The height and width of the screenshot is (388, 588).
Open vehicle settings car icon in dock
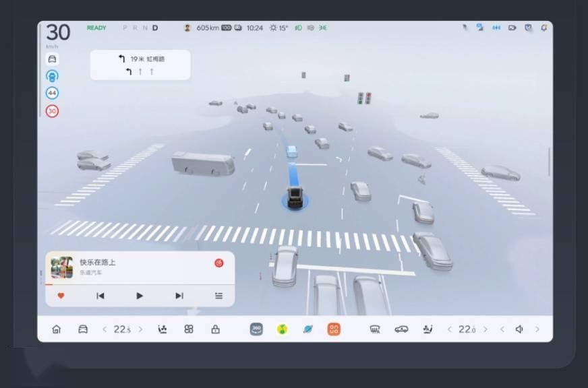pos(83,329)
